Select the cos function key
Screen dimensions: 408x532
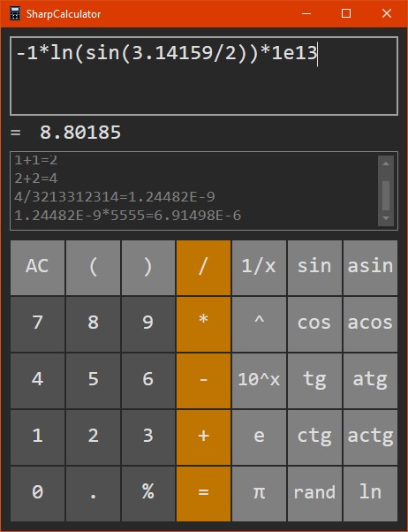[314, 324]
